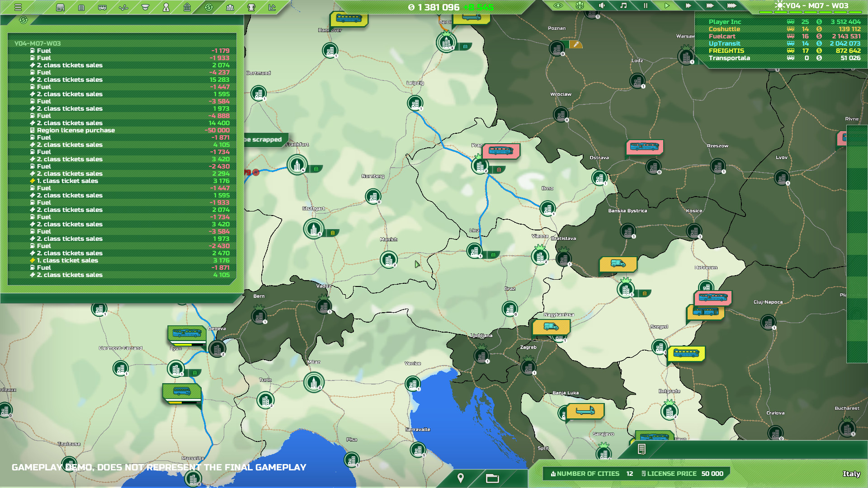The width and height of the screenshot is (868, 488).
Task: Open the drivers cap icon
Action: 145,7
